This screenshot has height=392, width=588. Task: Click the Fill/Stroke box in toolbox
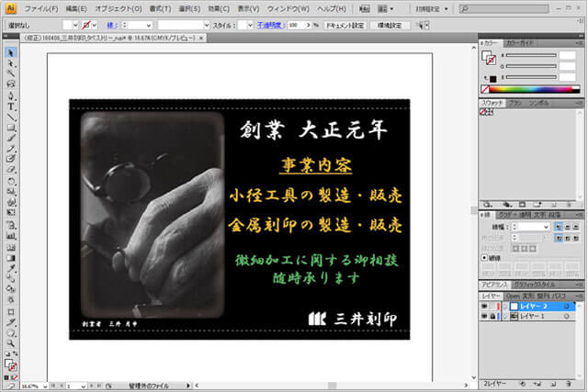click(11, 364)
